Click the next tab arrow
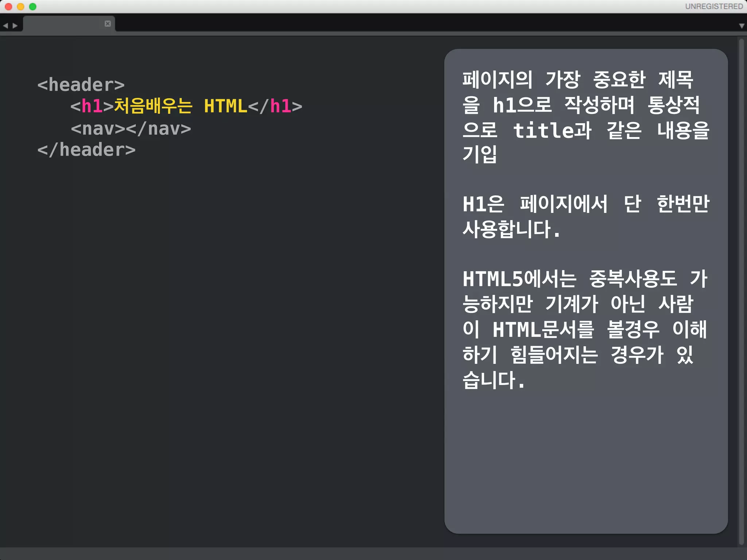747x560 pixels. [15, 26]
